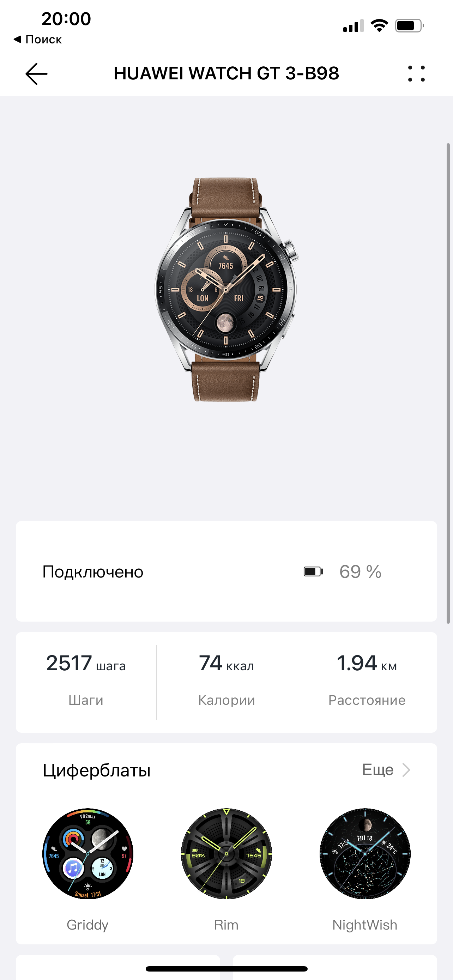Open the Wi-Fi status icon
The width and height of the screenshot is (453, 980).
(379, 25)
